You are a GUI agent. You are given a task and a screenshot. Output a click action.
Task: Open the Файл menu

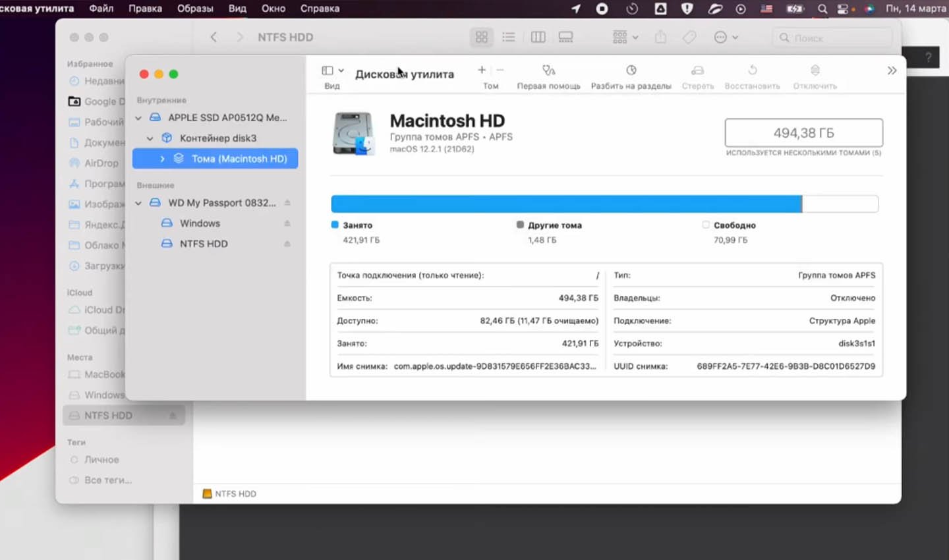(101, 9)
